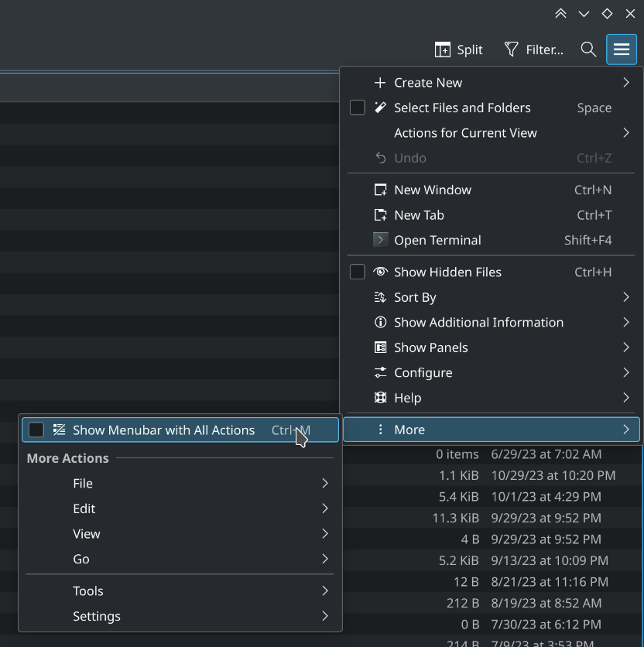Viewport: 644px width, 647px height.
Task: Select the Sort By icon
Action: point(380,297)
